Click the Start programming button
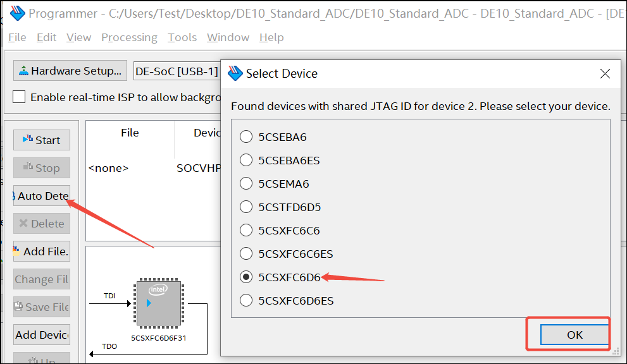The width and height of the screenshot is (627, 364). [42, 140]
